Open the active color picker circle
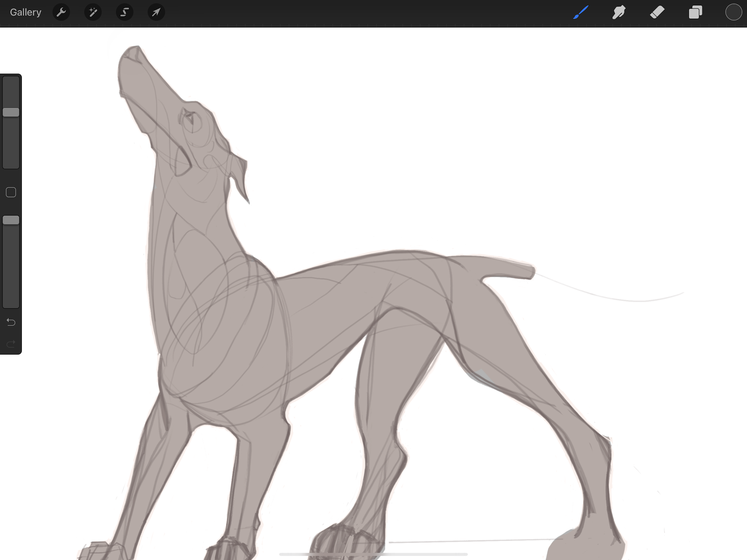The height and width of the screenshot is (560, 747). tap(733, 12)
